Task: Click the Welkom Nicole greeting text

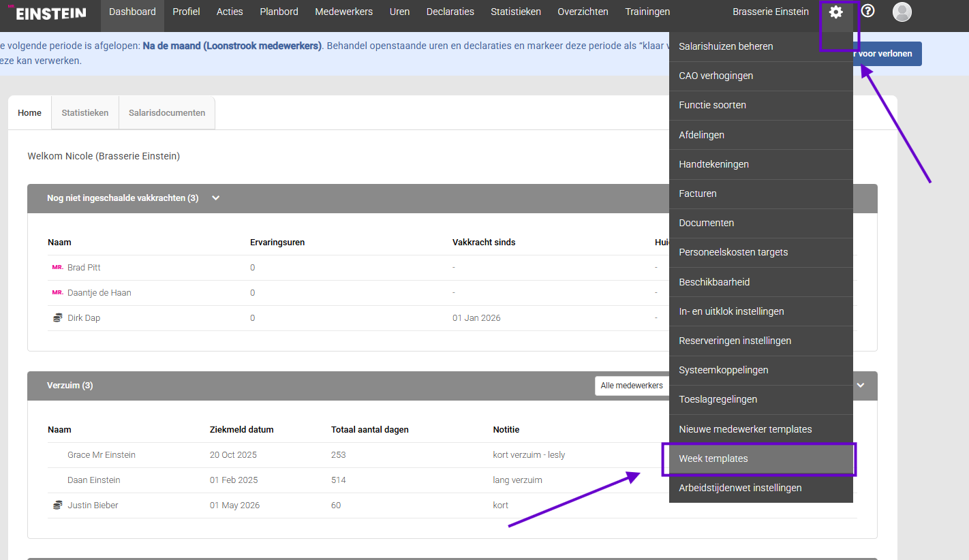Action: coord(104,157)
